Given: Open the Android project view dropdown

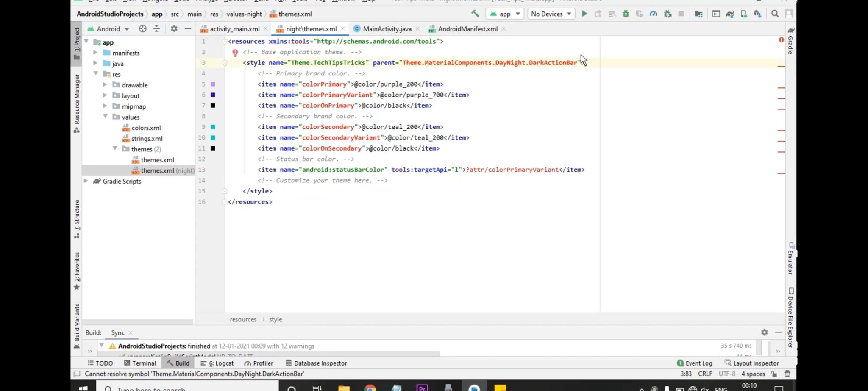Looking at the screenshot, I should pyautogui.click(x=108, y=29).
